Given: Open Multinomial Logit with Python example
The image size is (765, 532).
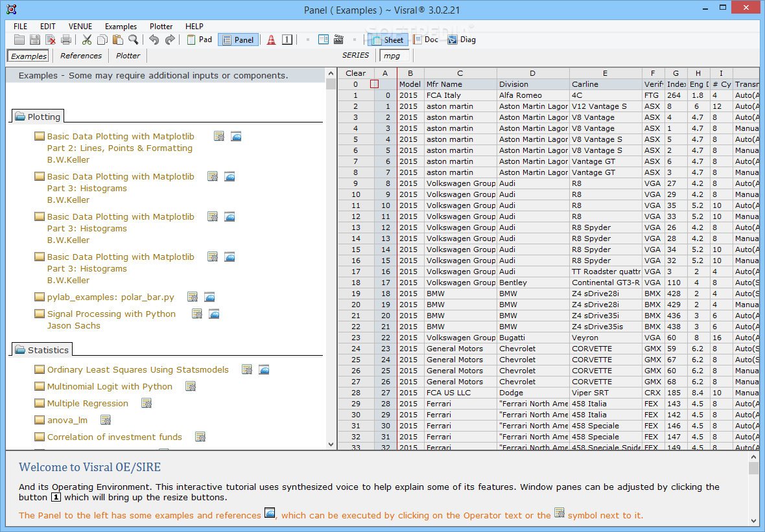Looking at the screenshot, I should [110, 387].
